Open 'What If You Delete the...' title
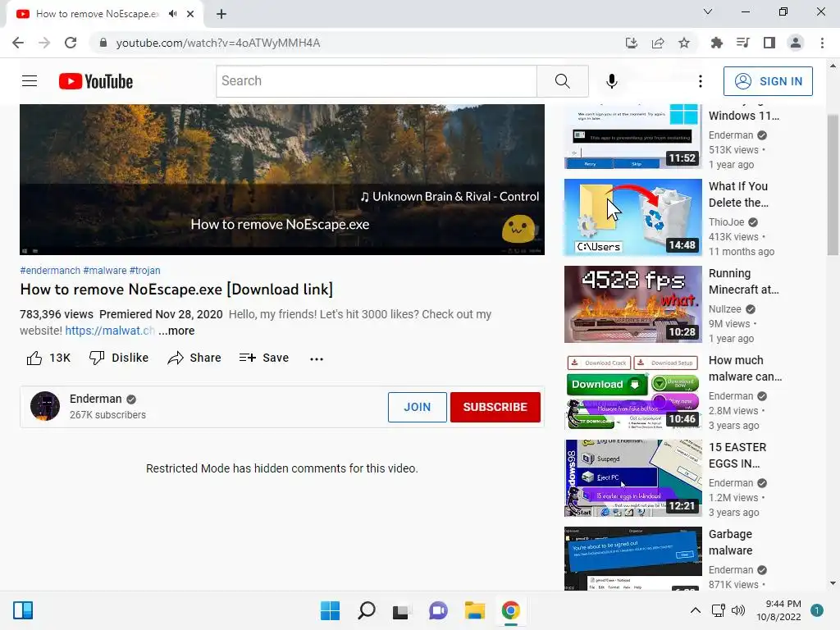 click(x=738, y=194)
